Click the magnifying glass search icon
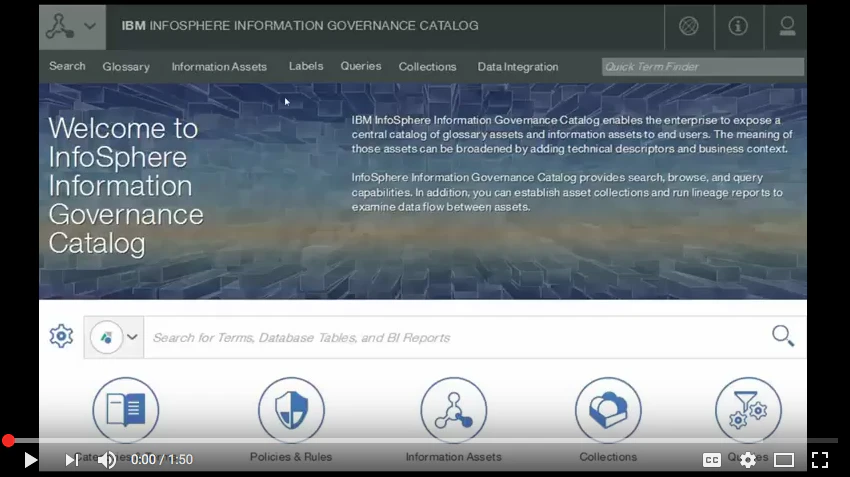 tap(783, 336)
